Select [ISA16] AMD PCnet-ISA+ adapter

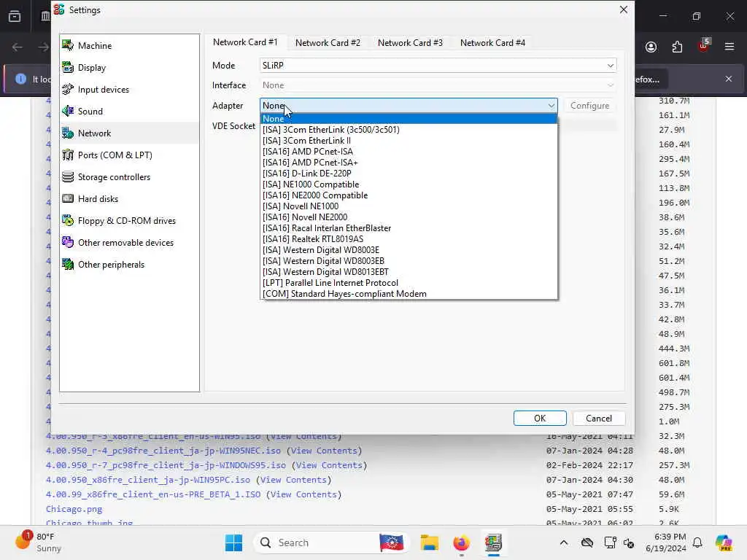409,163
